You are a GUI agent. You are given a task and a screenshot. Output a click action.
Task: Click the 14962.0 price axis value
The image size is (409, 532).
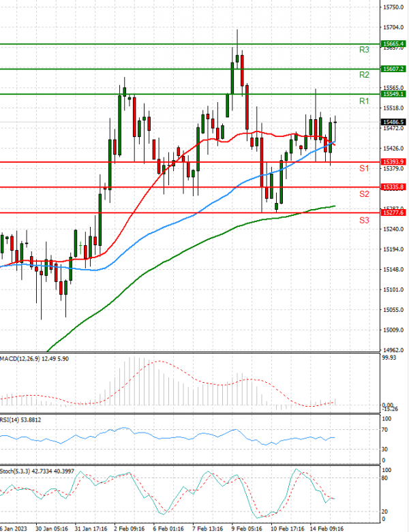tap(393, 350)
